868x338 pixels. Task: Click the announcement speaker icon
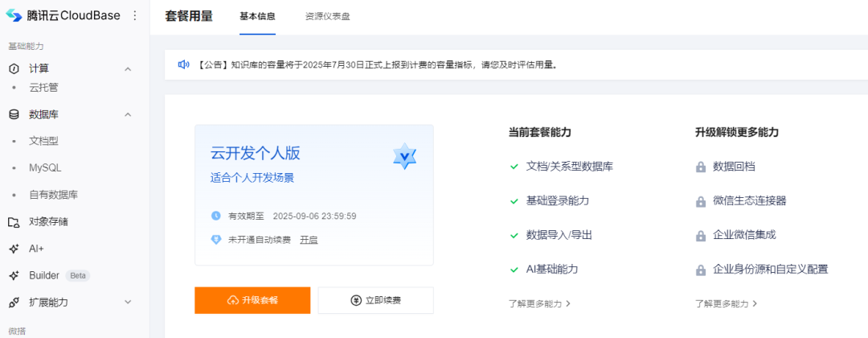click(x=184, y=65)
